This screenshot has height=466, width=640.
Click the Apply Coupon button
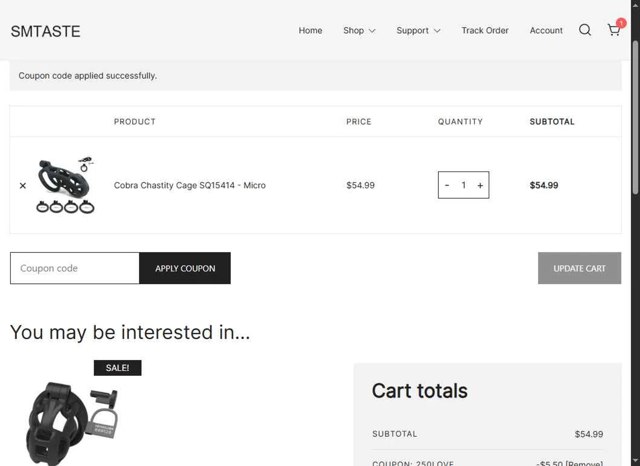coord(185,268)
